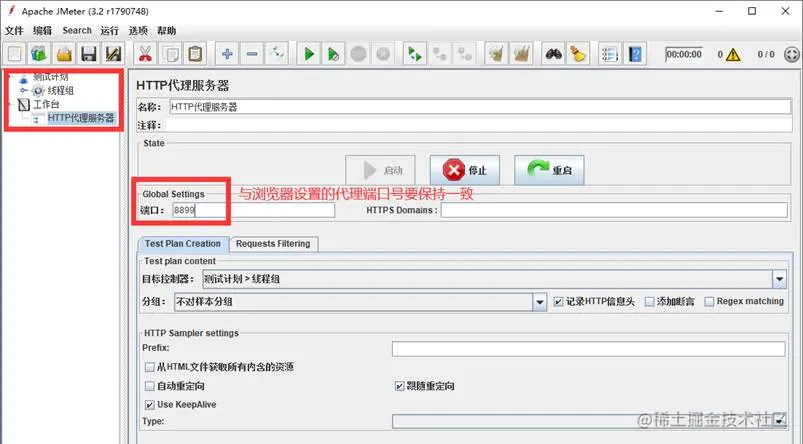Save the test plan with floppy icon
This screenshot has width=803, height=444.
click(x=89, y=54)
